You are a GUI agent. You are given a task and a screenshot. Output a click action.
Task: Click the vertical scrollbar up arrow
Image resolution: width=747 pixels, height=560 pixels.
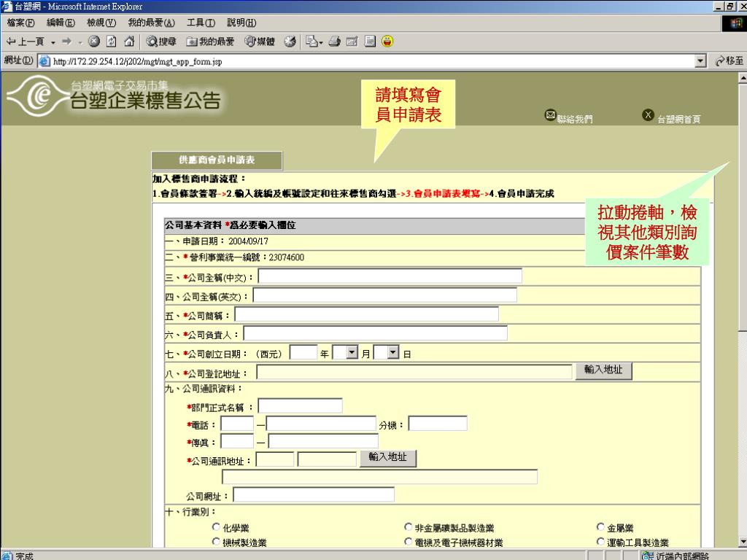(x=743, y=77)
